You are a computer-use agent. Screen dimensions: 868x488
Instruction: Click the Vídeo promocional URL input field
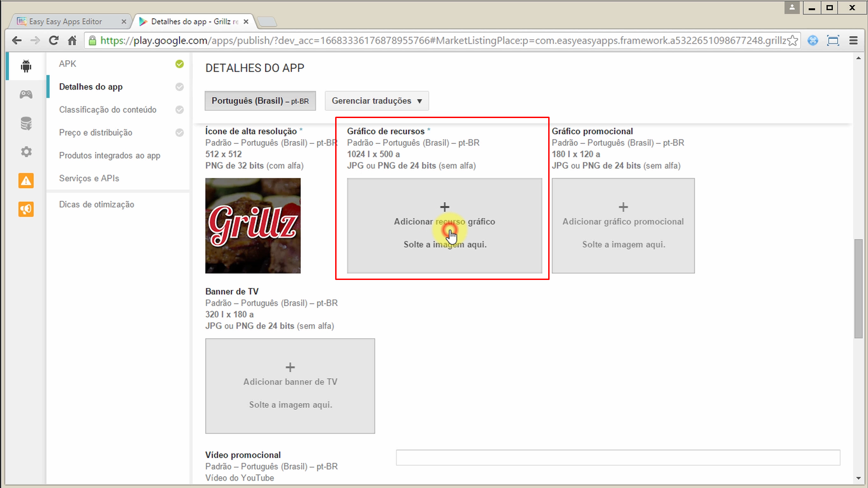[x=617, y=457]
